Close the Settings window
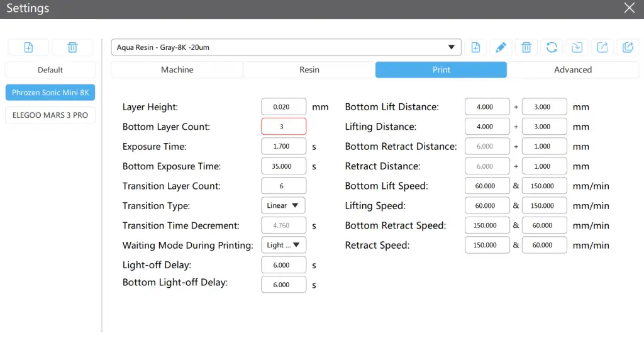 click(629, 8)
